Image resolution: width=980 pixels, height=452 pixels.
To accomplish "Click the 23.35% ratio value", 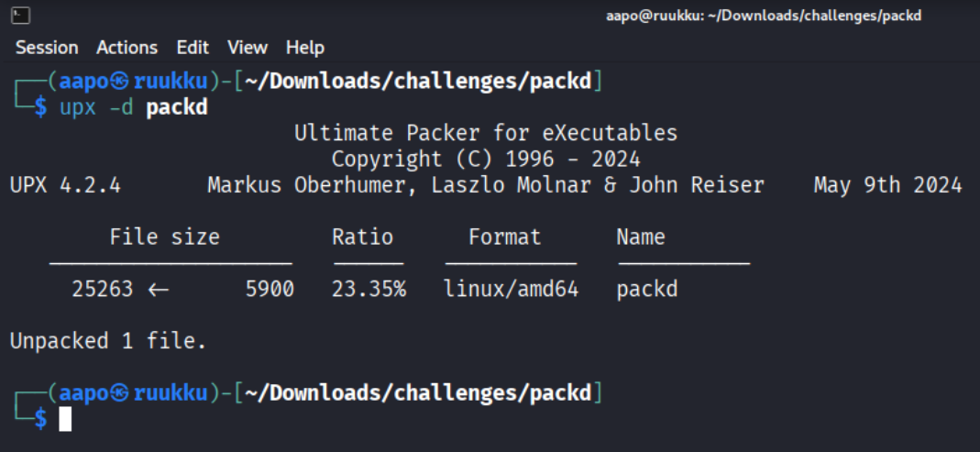I will coord(369,289).
